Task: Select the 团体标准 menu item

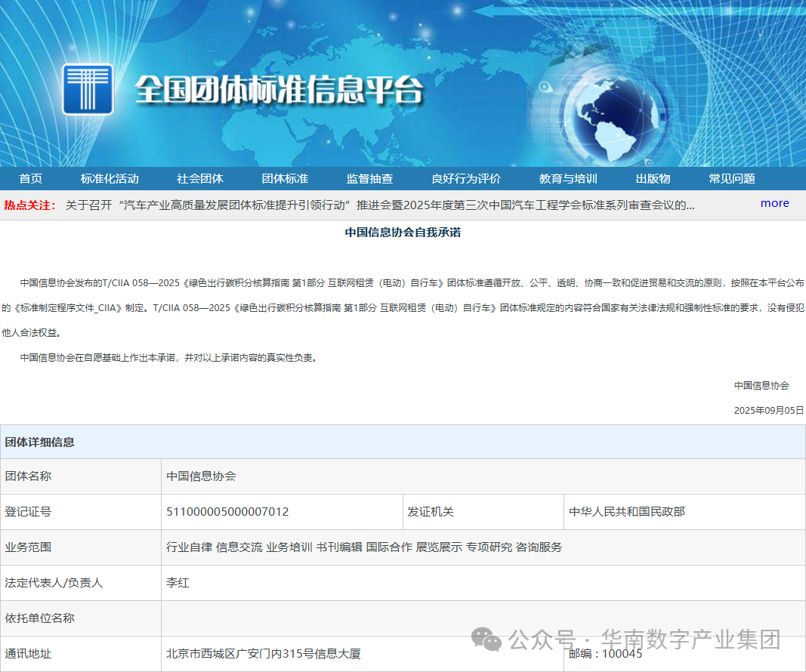Action: click(285, 179)
